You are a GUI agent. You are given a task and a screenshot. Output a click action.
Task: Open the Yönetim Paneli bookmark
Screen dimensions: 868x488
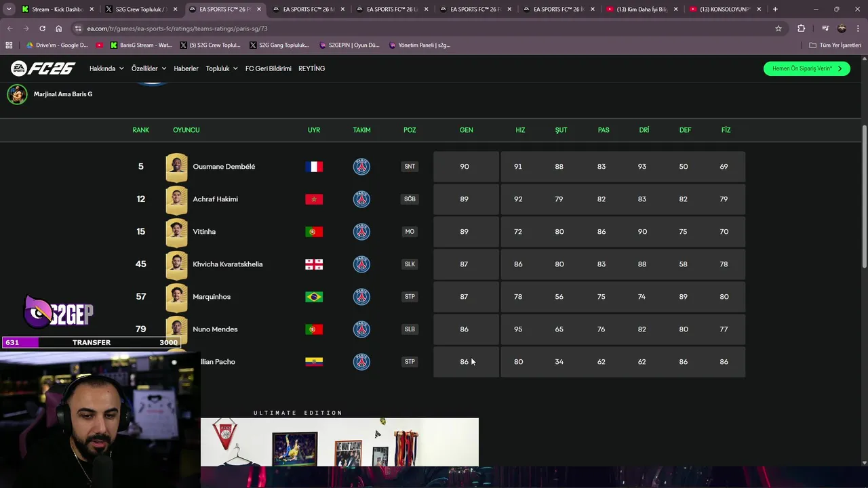click(420, 45)
